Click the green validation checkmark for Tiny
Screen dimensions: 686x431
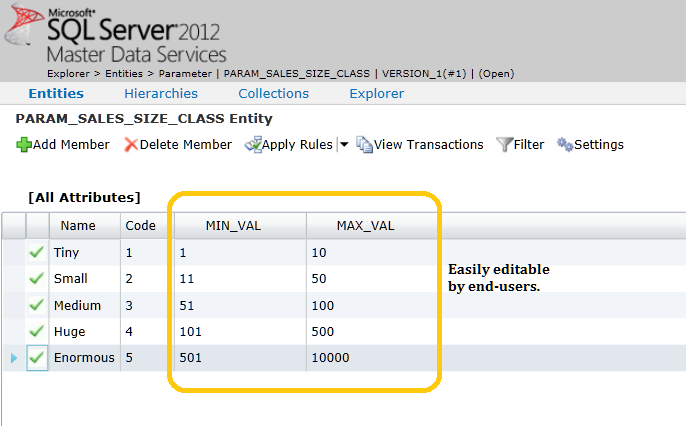click(37, 253)
